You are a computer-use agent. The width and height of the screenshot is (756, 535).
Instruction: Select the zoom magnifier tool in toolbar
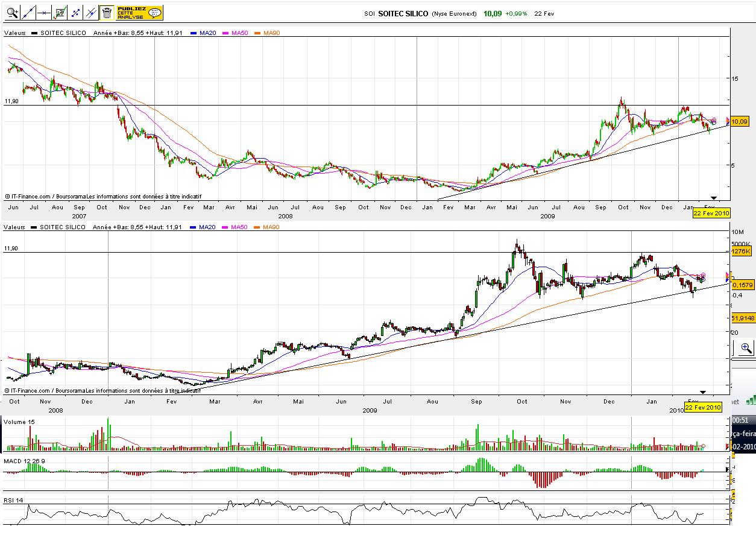tap(12, 11)
